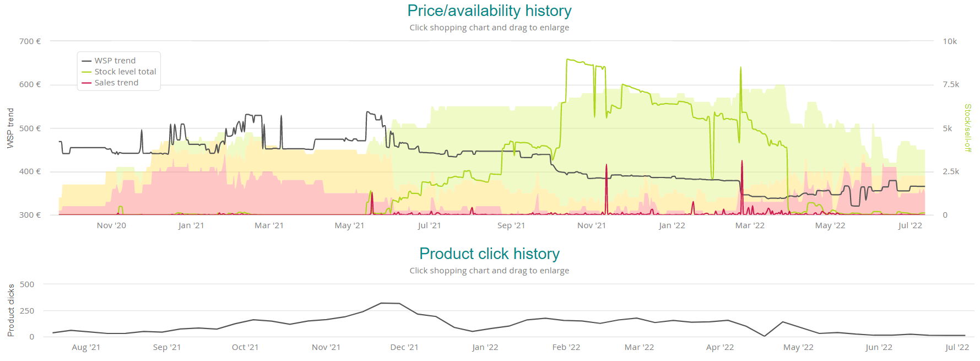
Task: Click the click history dip before May '22
Action: tap(764, 336)
